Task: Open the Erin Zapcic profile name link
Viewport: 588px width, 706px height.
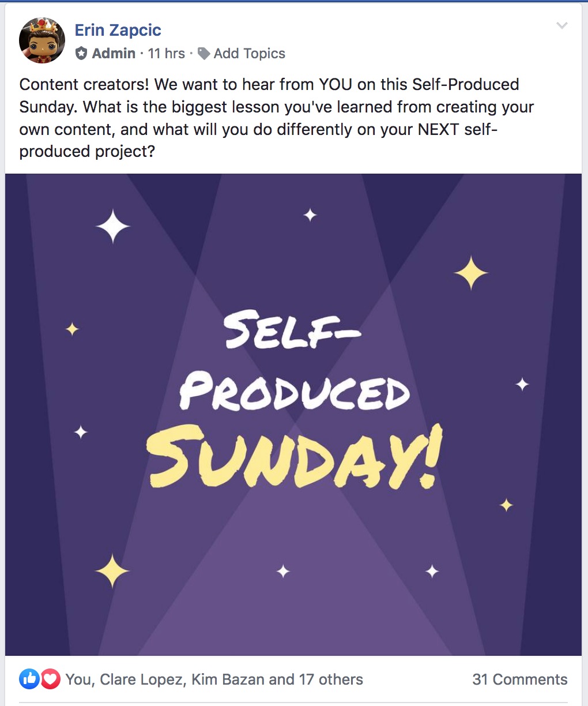Action: point(118,30)
